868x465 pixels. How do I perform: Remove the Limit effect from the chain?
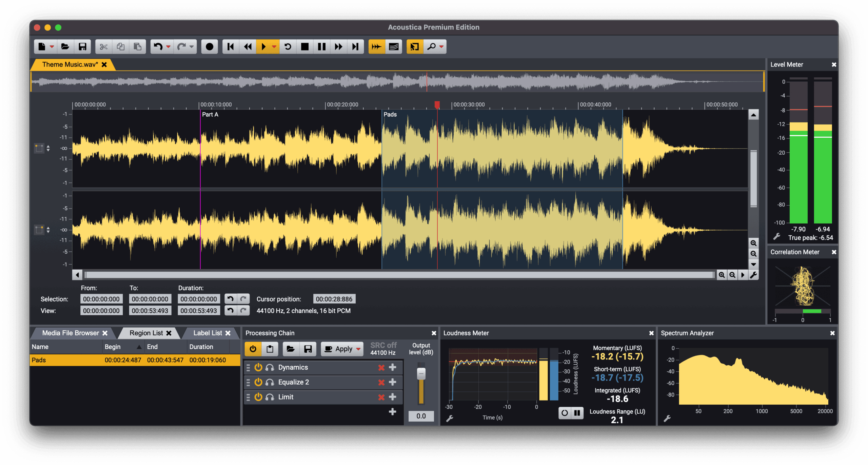click(x=381, y=397)
